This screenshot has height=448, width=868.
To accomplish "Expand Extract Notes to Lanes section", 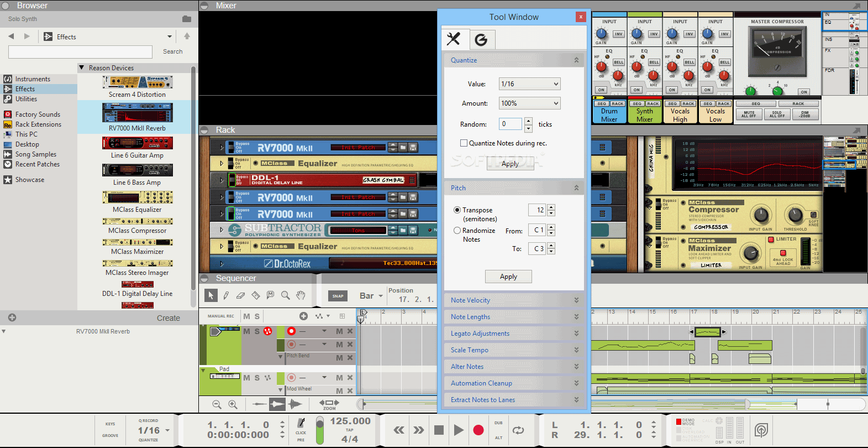I will (514, 400).
